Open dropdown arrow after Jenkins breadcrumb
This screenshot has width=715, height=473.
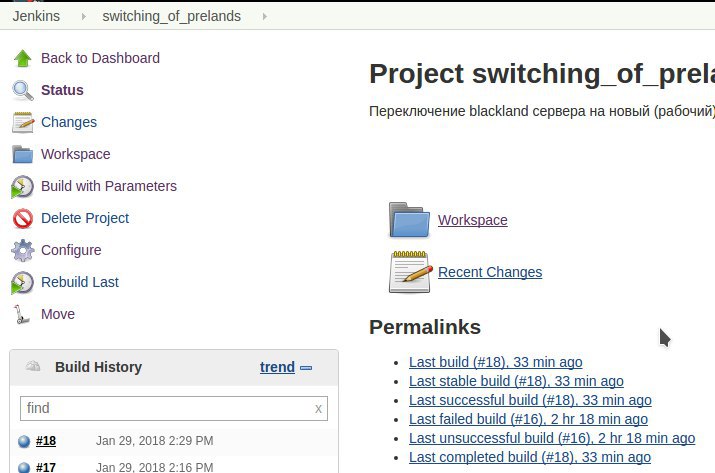point(83,16)
